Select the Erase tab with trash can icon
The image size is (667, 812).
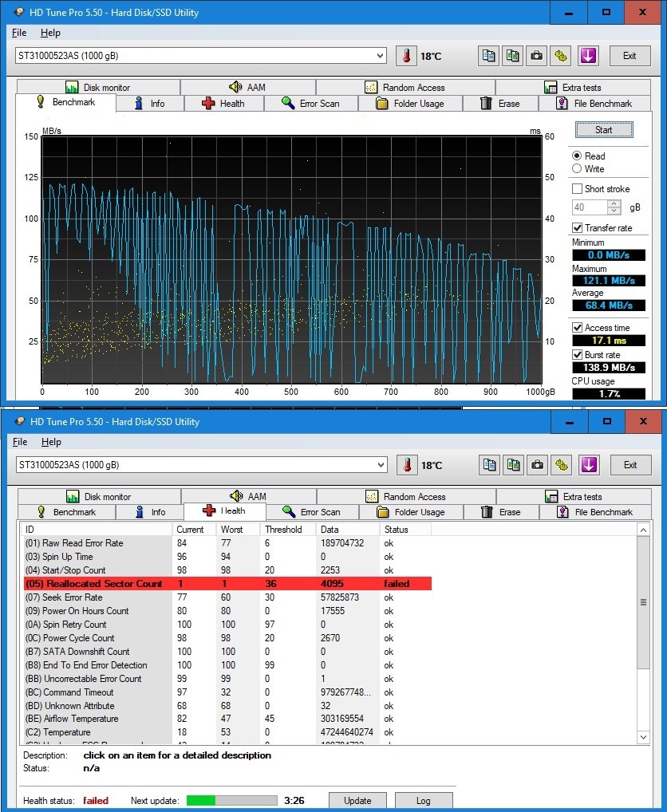(x=501, y=103)
